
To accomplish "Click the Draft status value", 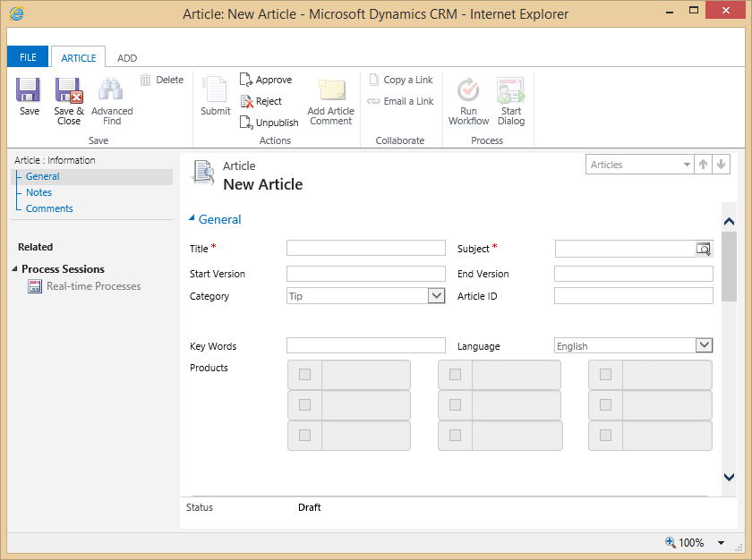I will pyautogui.click(x=310, y=507).
